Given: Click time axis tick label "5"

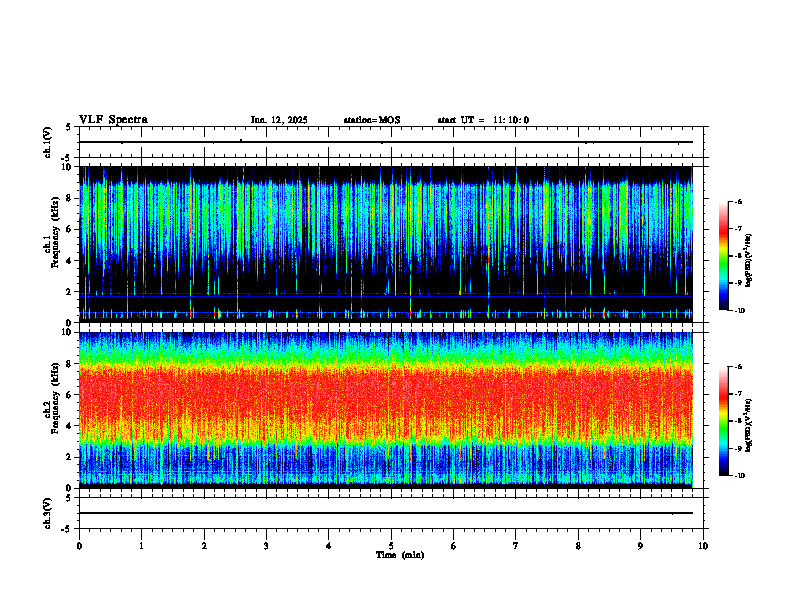Looking at the screenshot, I should [x=391, y=546].
